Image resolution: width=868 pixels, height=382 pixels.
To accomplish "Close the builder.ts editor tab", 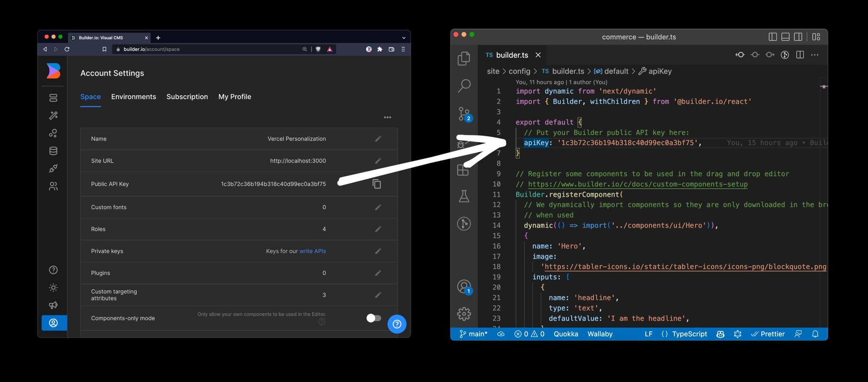I will [538, 55].
